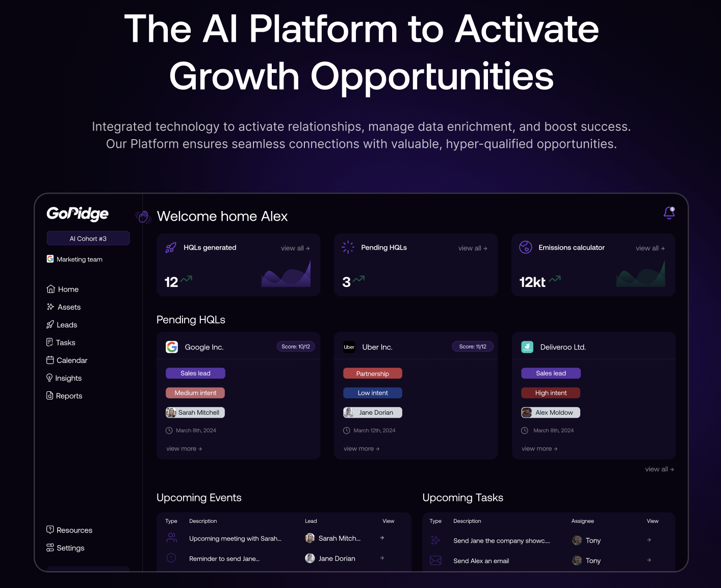
Task: Click the Uber logo icon
Action: (349, 347)
